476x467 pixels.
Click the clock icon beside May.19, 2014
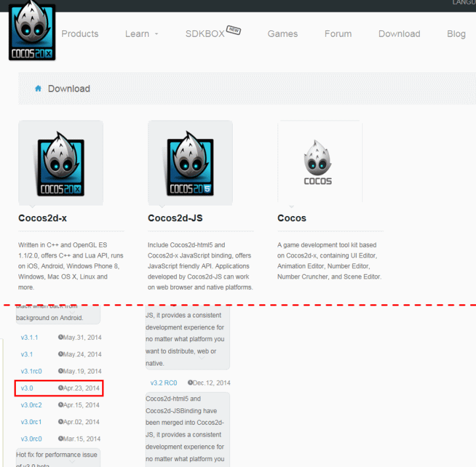[61, 371]
